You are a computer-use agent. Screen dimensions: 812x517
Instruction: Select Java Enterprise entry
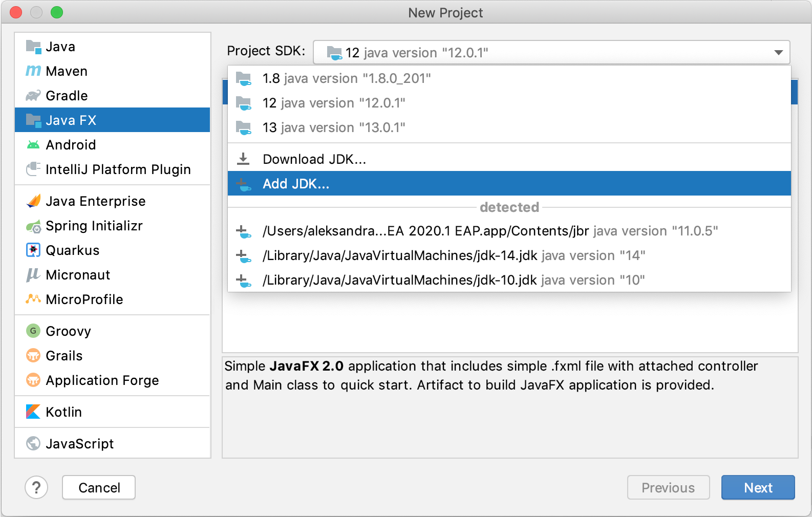coord(113,201)
